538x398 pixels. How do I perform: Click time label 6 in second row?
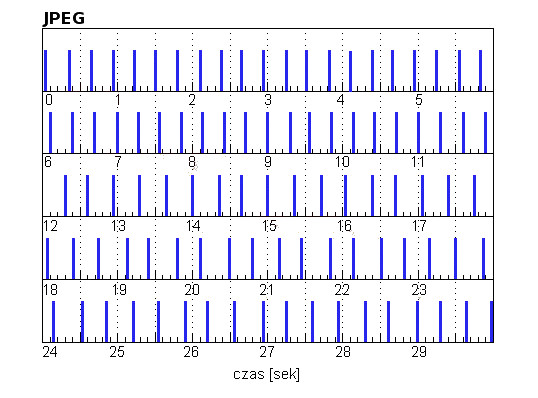(48, 162)
